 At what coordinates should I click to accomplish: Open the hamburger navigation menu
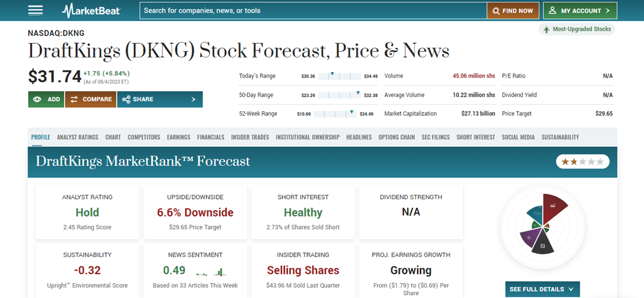35,11
